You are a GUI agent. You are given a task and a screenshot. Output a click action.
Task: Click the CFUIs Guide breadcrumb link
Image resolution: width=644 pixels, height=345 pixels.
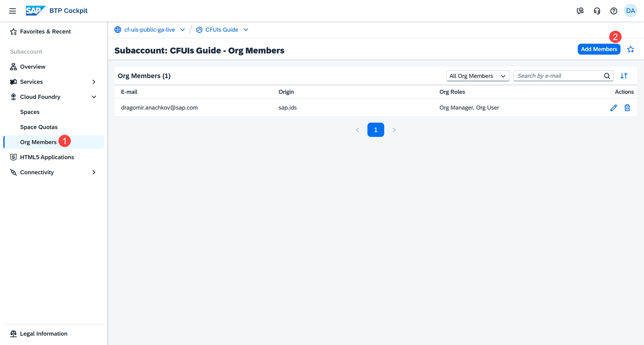click(222, 30)
